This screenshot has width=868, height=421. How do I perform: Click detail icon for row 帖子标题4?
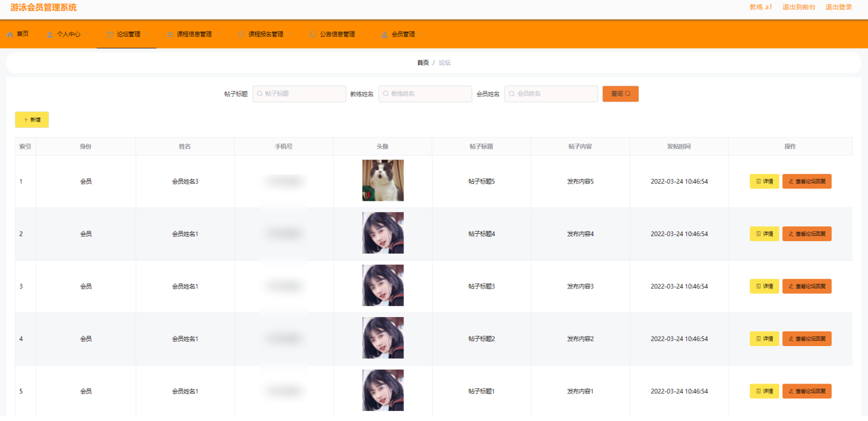coord(759,234)
